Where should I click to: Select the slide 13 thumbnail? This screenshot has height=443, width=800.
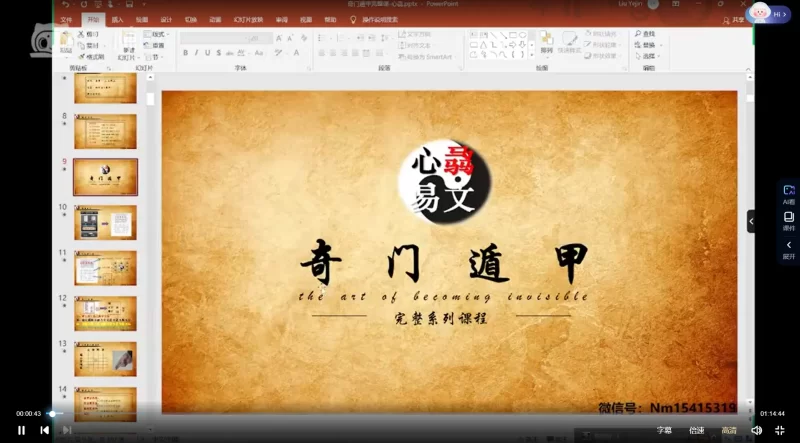(x=105, y=358)
